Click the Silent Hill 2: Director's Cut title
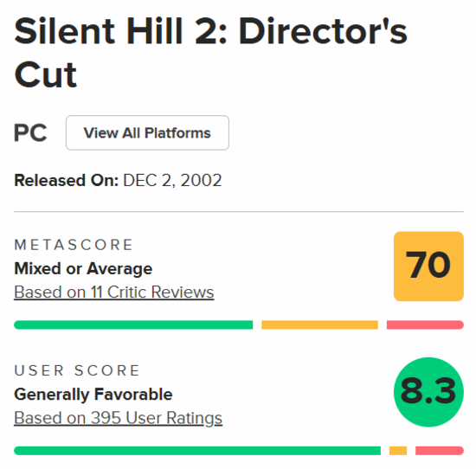 coord(210,53)
